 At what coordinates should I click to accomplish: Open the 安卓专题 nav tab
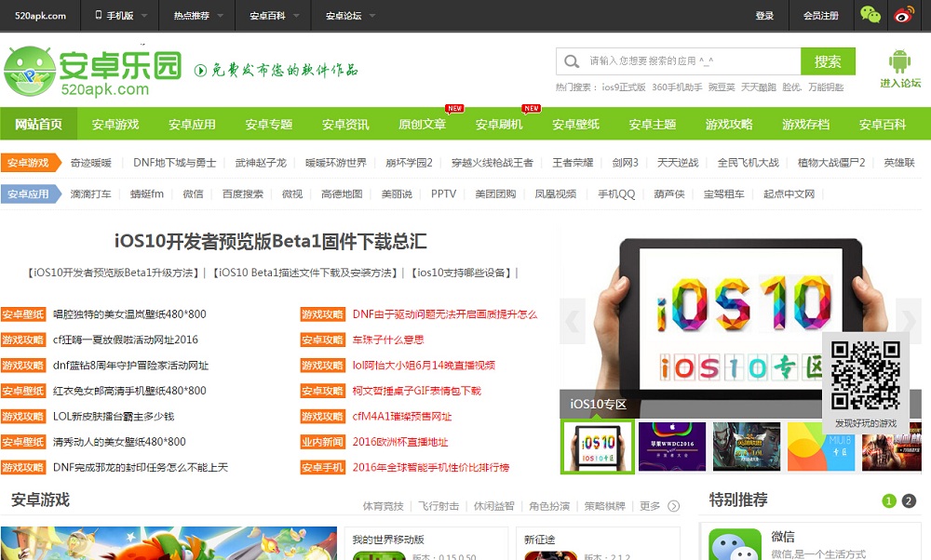pos(269,124)
